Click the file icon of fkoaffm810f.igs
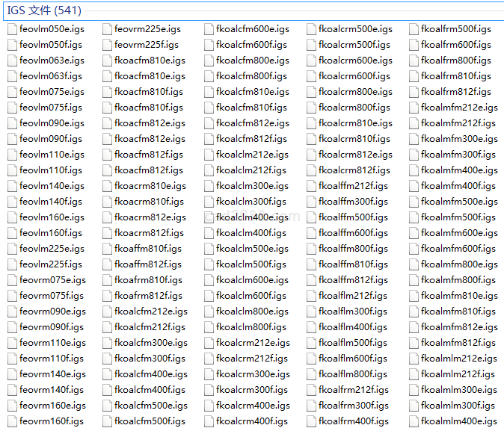 pyautogui.click(x=107, y=249)
